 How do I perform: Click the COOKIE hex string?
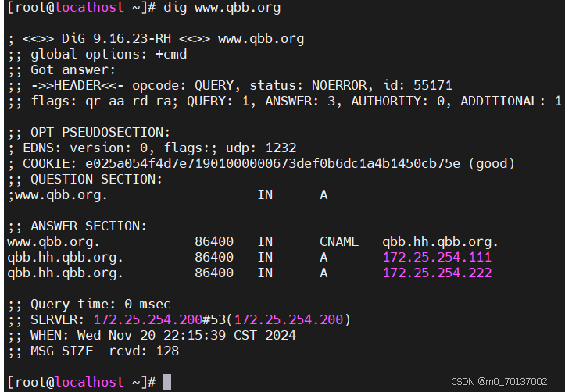coord(273,163)
